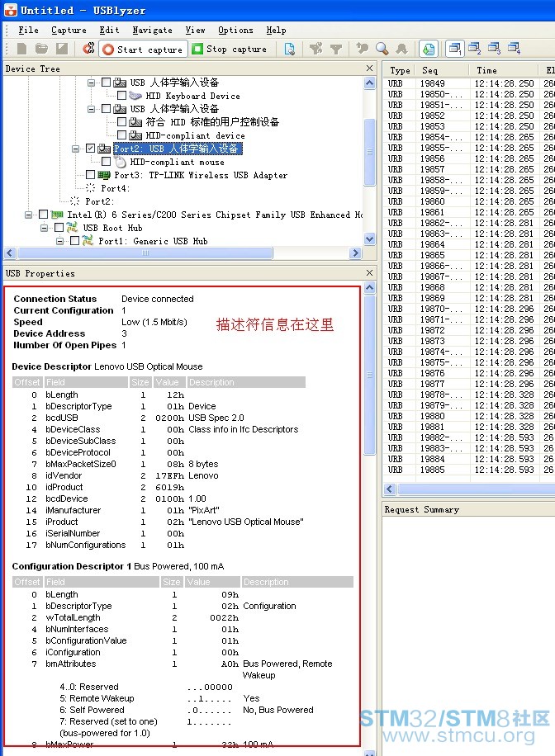
Task: Open the Help menu
Action: (x=276, y=30)
